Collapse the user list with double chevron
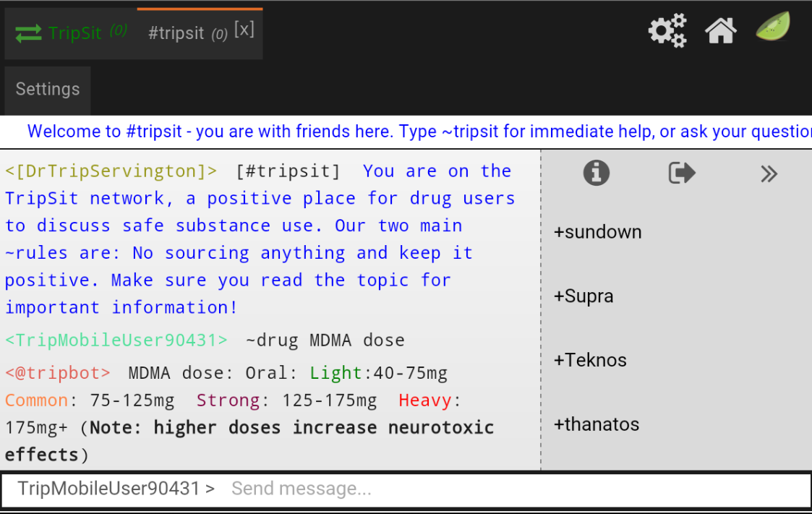 (769, 174)
